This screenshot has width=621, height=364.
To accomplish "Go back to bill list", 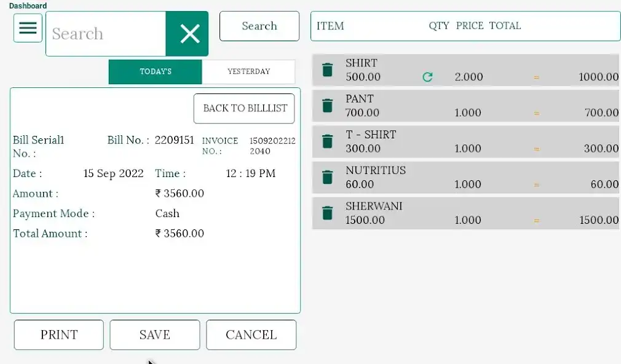I will pos(245,108).
